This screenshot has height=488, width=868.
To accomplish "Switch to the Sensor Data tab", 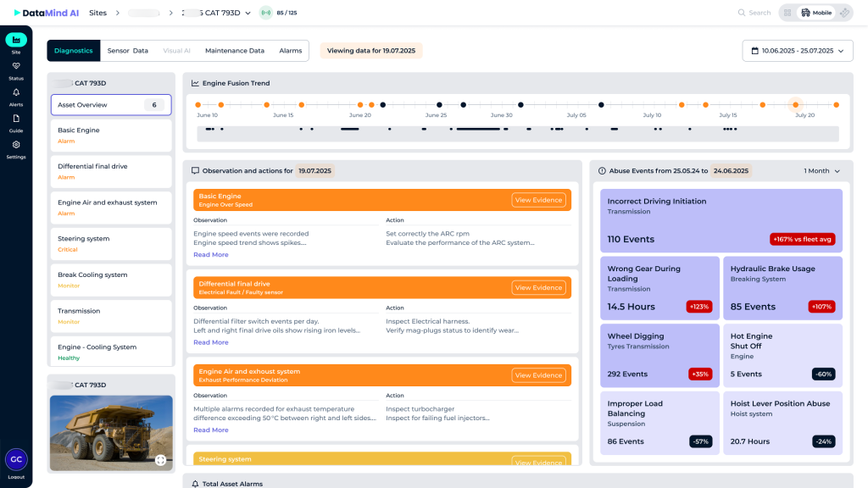I will click(127, 51).
